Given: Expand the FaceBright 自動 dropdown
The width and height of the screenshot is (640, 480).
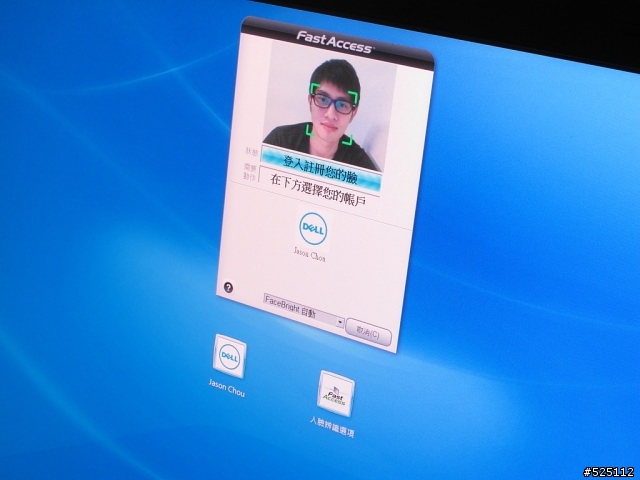Looking at the screenshot, I should [x=303, y=311].
